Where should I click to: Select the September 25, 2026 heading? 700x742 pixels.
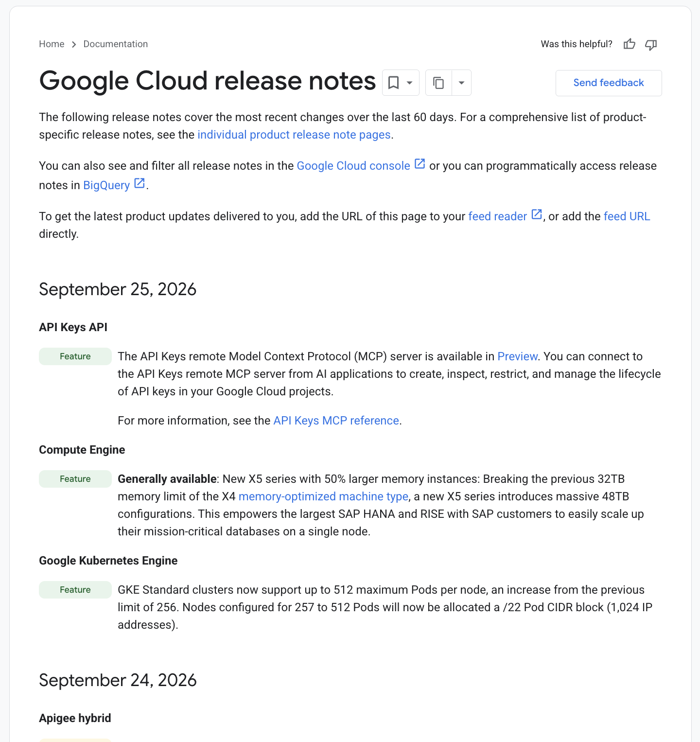[118, 289]
